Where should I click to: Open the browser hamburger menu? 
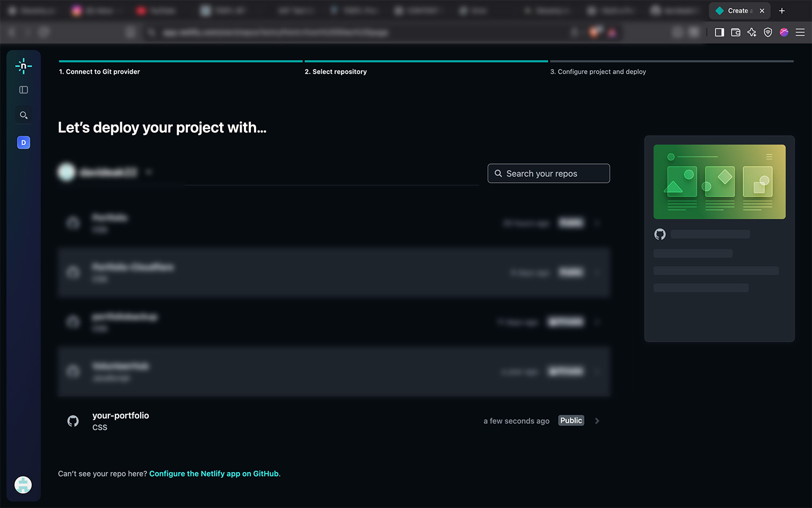coord(800,32)
